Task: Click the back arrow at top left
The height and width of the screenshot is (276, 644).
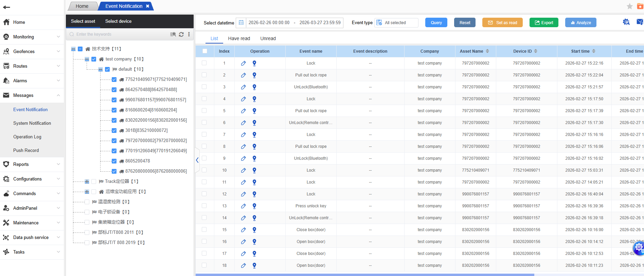Action: [6, 7]
